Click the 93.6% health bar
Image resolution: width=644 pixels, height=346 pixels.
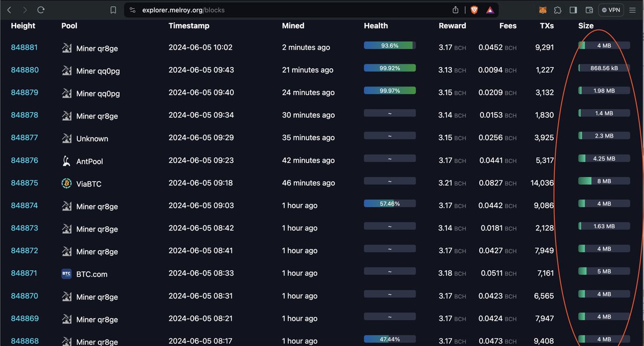click(x=390, y=46)
